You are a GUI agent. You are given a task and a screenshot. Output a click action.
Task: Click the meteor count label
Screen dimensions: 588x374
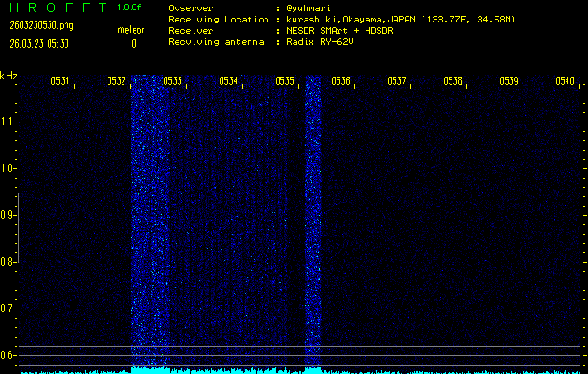pos(131,31)
